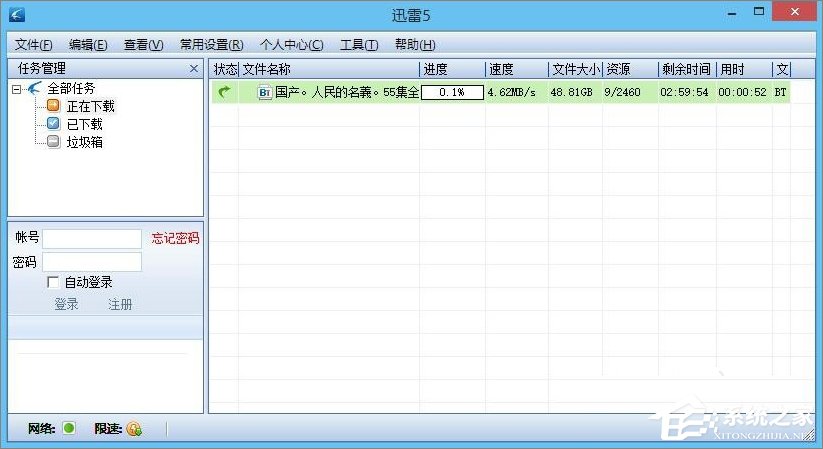Select the task named 国产。人民的名義。55集全

[347, 92]
